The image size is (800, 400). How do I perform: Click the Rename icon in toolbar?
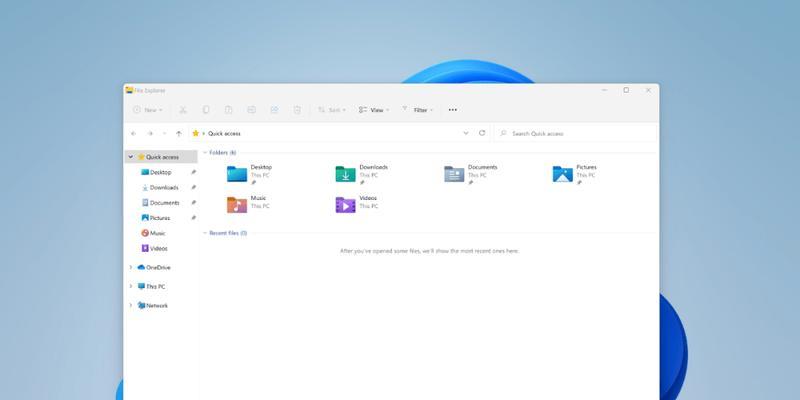tap(252, 110)
